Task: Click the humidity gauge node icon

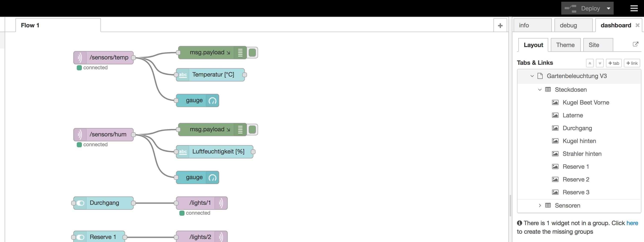Action: (212, 177)
